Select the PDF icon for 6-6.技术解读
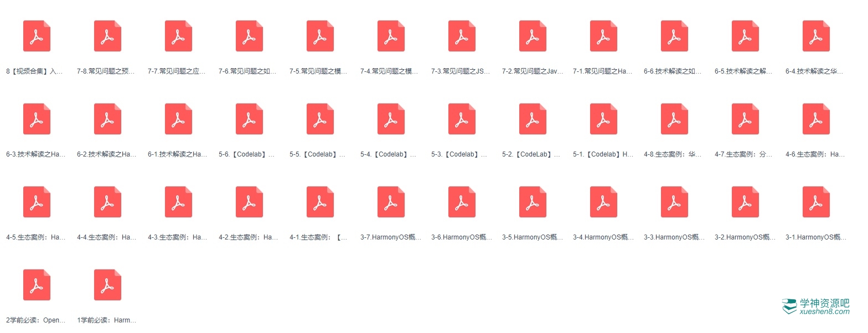This screenshot has width=868, height=333. 674,36
